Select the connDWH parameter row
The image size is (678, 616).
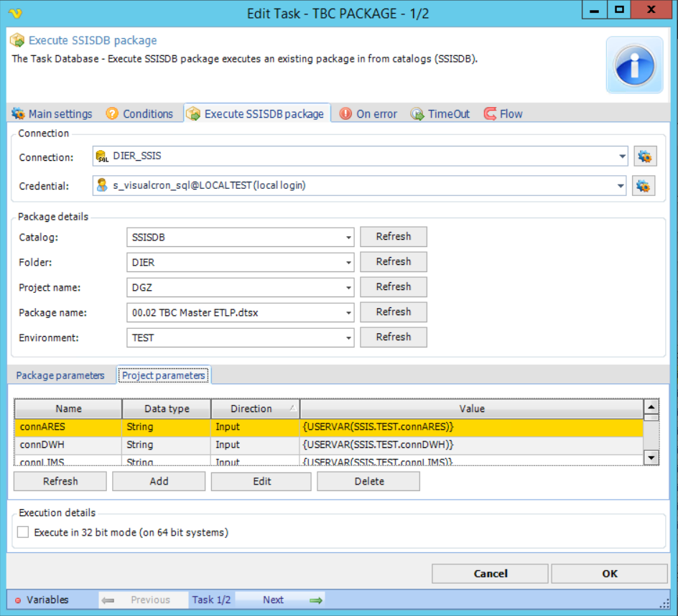click(x=329, y=445)
